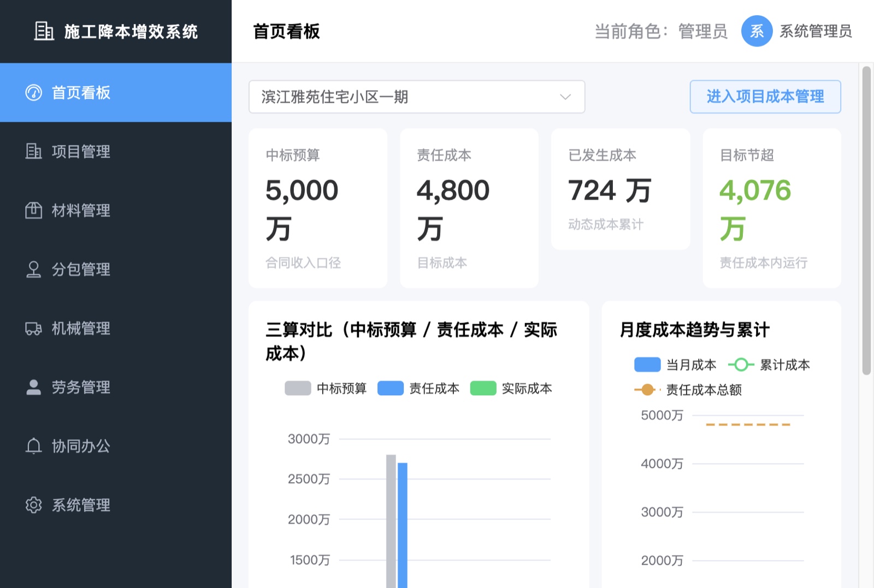Click the 系统管理员 username in the header
Screen dimensions: 874x588
click(816, 31)
